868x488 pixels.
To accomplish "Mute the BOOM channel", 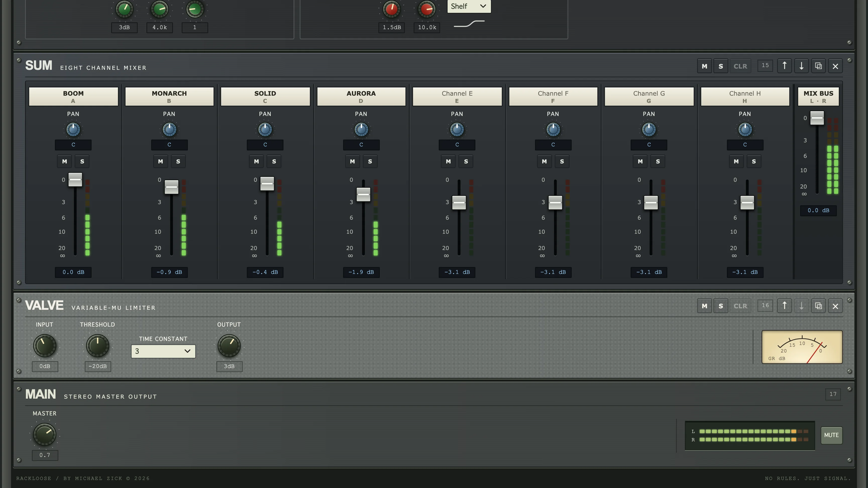I will click(x=64, y=161).
